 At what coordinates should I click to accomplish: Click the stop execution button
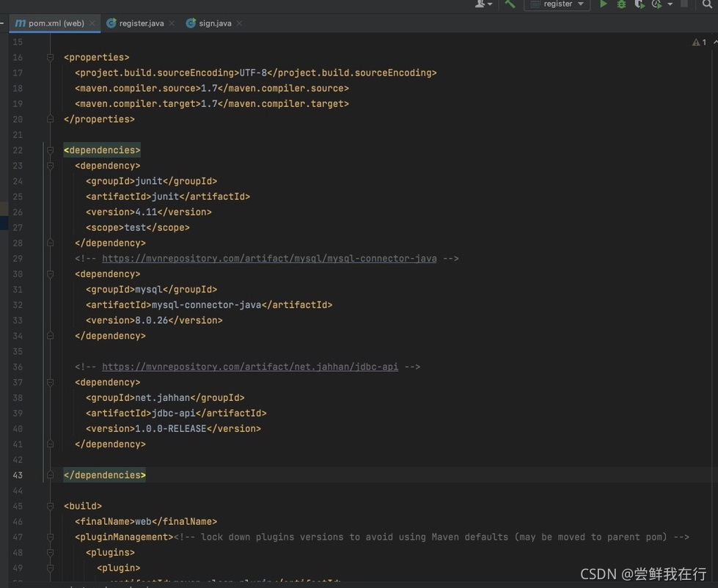684,4
